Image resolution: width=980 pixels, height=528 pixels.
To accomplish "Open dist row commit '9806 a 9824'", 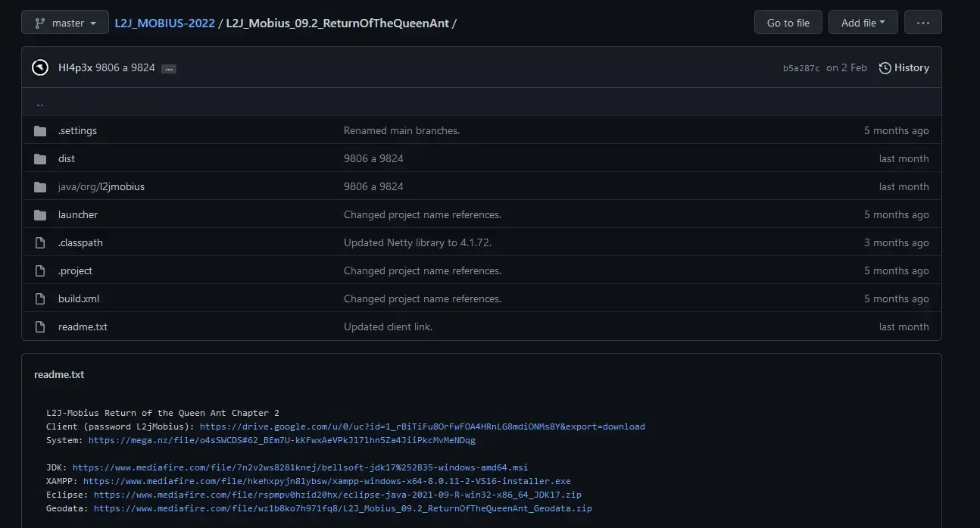I will [373, 158].
